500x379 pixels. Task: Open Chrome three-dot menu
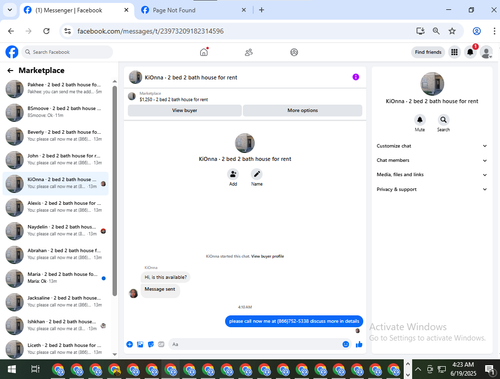coord(494,31)
